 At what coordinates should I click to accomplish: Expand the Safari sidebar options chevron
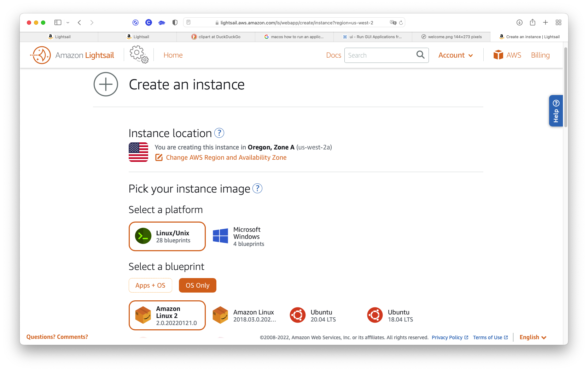point(68,23)
